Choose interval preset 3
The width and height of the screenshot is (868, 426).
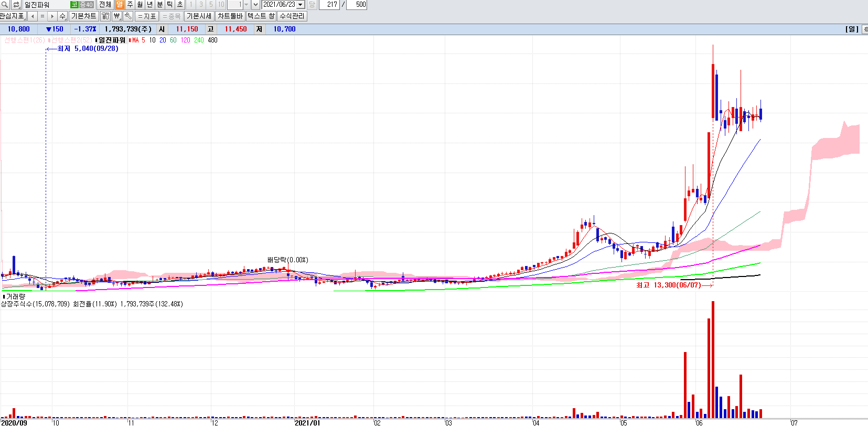click(201, 5)
